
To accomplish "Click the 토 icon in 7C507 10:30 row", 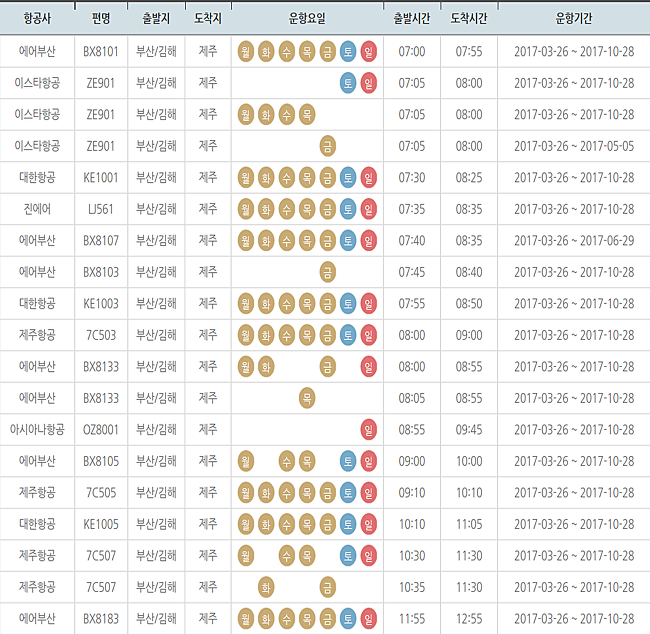I will (x=348, y=556).
